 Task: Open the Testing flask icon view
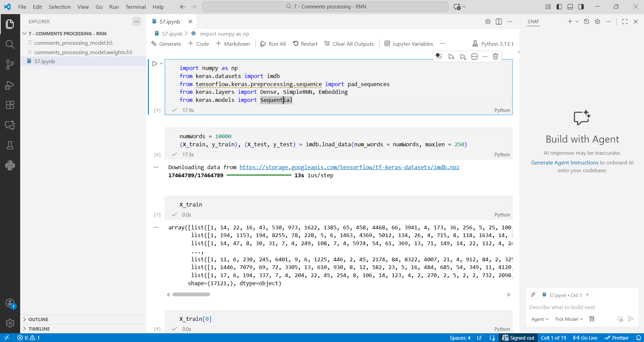click(x=10, y=145)
